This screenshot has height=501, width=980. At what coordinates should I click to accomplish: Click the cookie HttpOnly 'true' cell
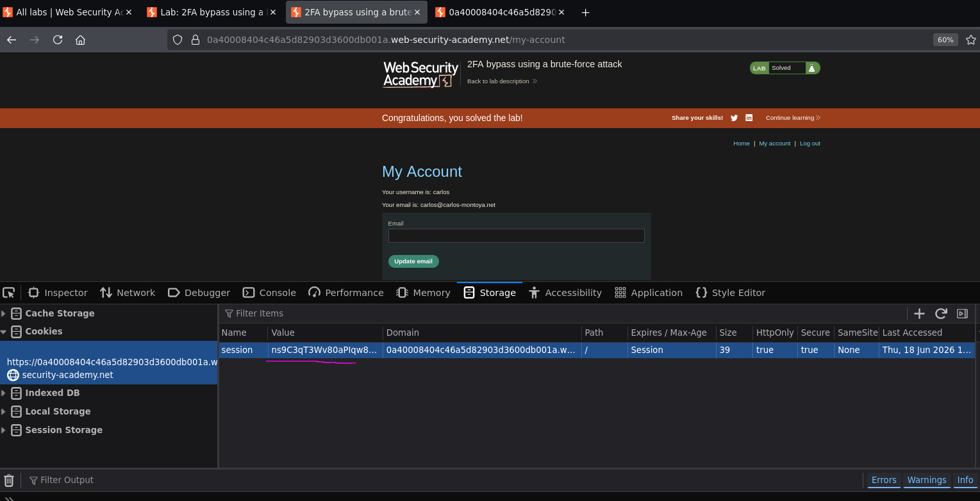[775, 350]
